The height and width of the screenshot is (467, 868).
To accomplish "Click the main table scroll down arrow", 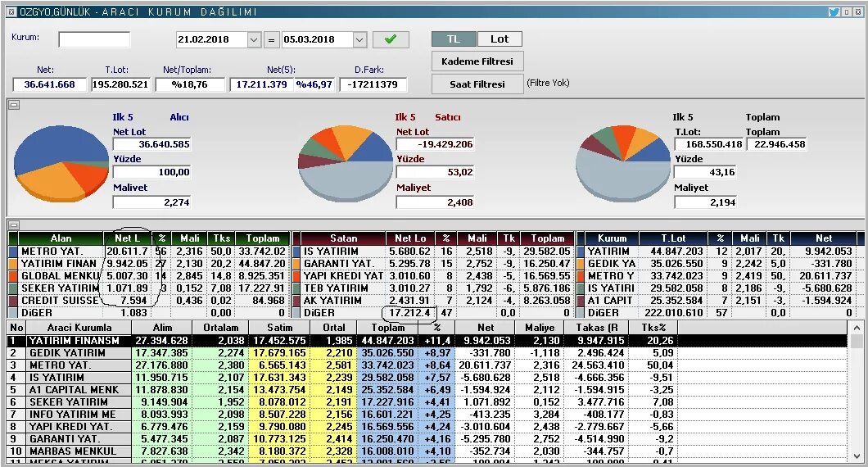I will (x=856, y=456).
